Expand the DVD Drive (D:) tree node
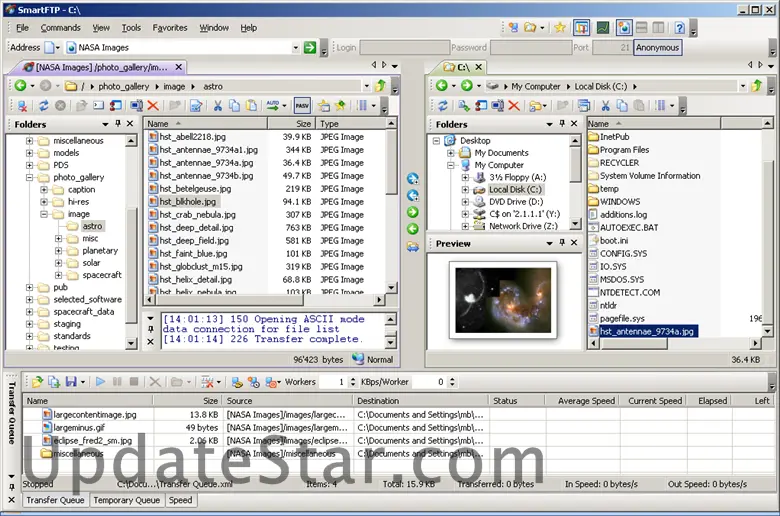This screenshot has width=780, height=516. (x=465, y=202)
